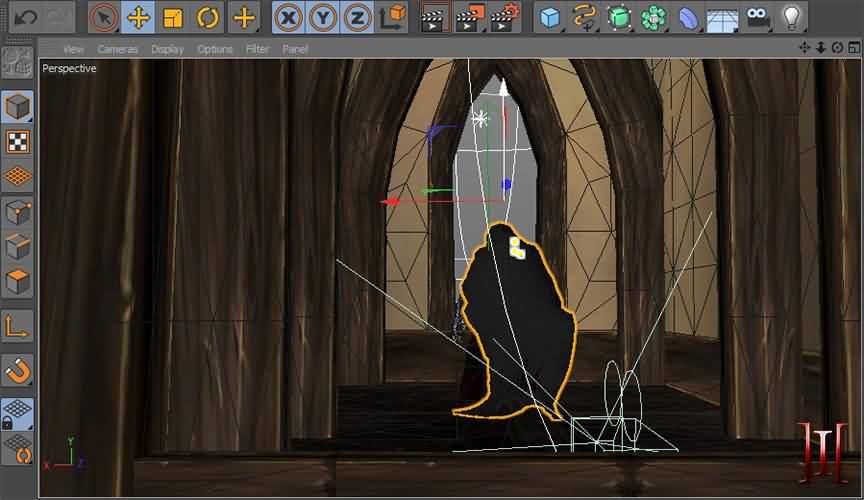Screen dimensions: 864x500
Task: Click the blue axis handle cube
Action: (507, 184)
